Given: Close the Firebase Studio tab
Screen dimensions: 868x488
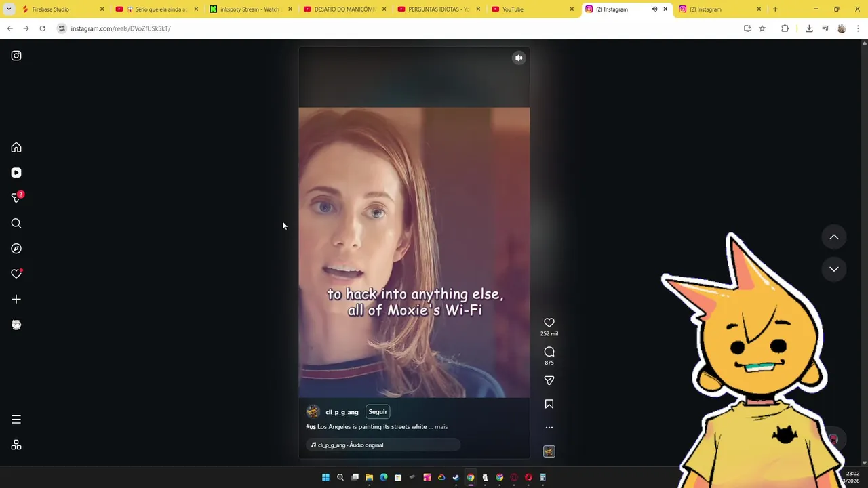Looking at the screenshot, I should (102, 9).
